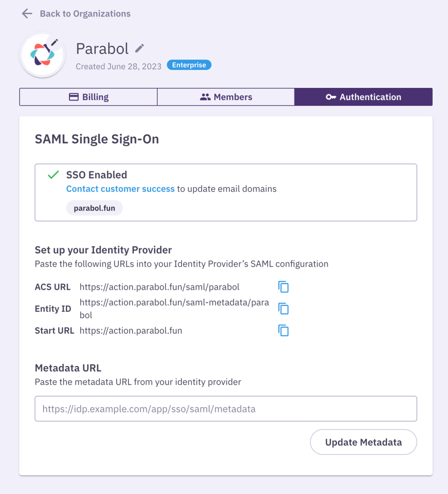Copy the Start URL
This screenshot has height=494, width=448.
283,330
